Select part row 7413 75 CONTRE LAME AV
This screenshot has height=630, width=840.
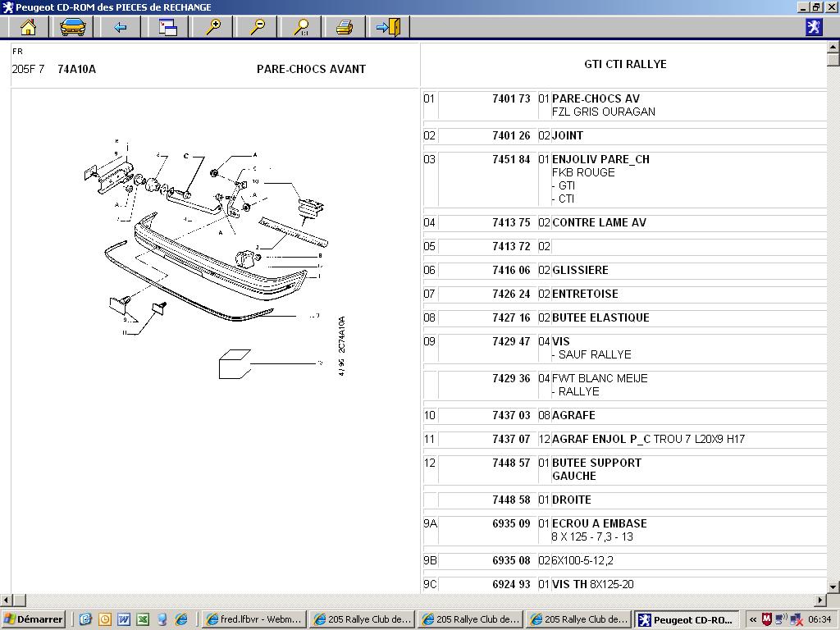pos(624,223)
